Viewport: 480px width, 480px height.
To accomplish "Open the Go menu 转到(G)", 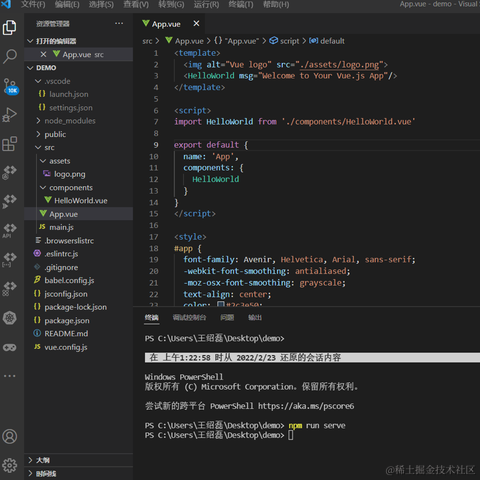I will pyautogui.click(x=171, y=5).
